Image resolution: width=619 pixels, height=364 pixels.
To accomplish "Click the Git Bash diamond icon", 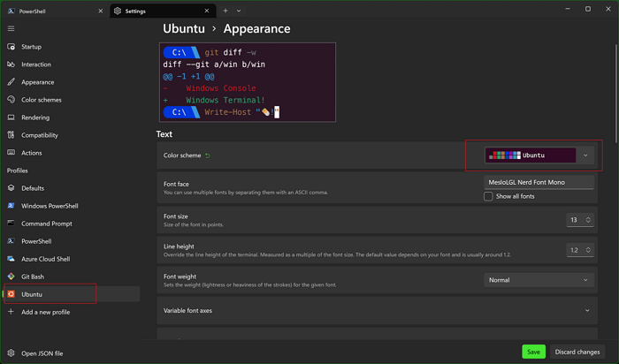I will point(11,277).
